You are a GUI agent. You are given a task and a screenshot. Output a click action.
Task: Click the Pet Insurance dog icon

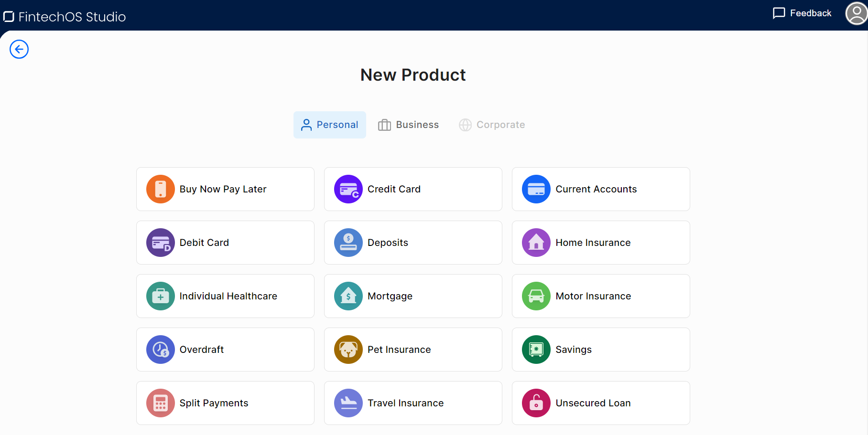click(348, 350)
